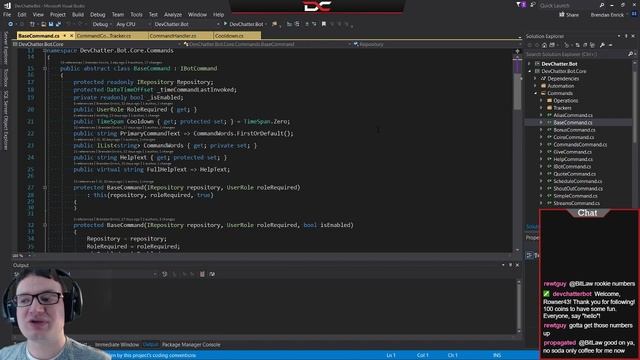
Task: Collapse the Commands folder
Action: (536, 93)
